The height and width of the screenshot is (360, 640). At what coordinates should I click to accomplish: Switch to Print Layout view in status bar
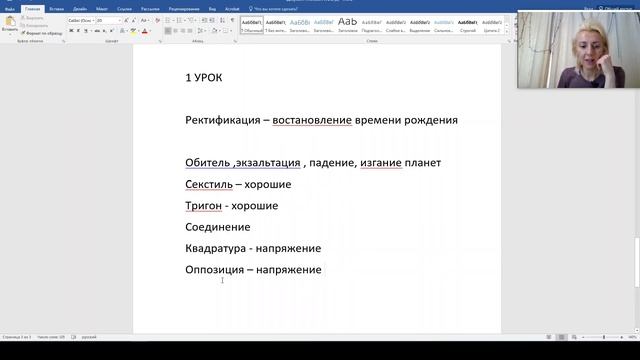click(562, 337)
